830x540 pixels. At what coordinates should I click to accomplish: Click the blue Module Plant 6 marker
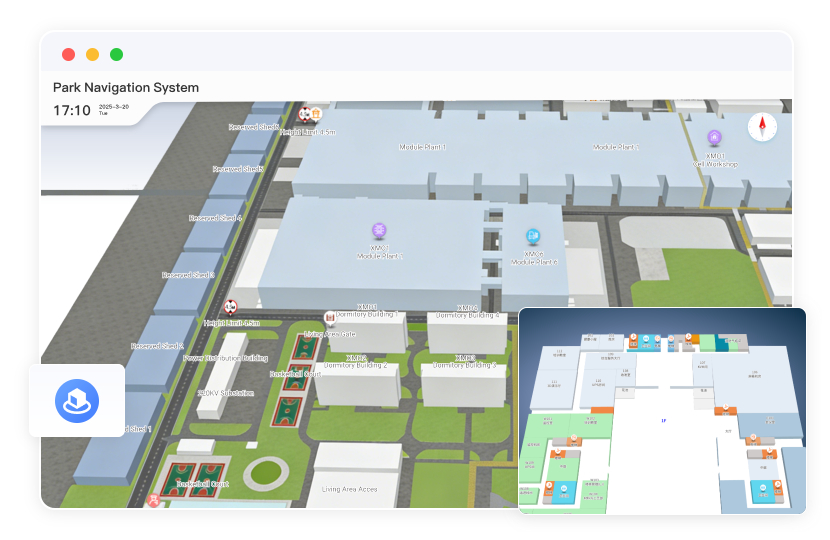tap(533, 237)
